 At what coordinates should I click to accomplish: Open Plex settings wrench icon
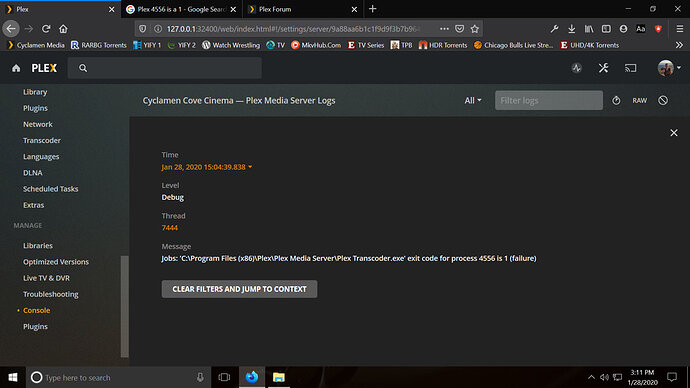[x=603, y=68]
